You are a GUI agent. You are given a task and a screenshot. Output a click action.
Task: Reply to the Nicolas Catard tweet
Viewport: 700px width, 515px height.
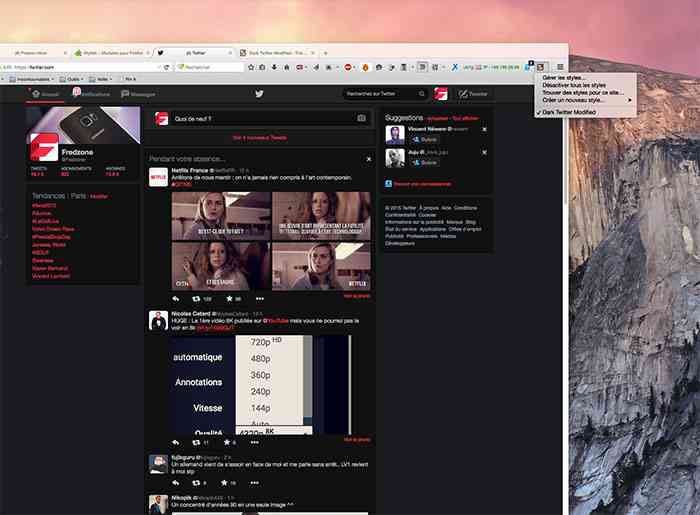coord(176,442)
